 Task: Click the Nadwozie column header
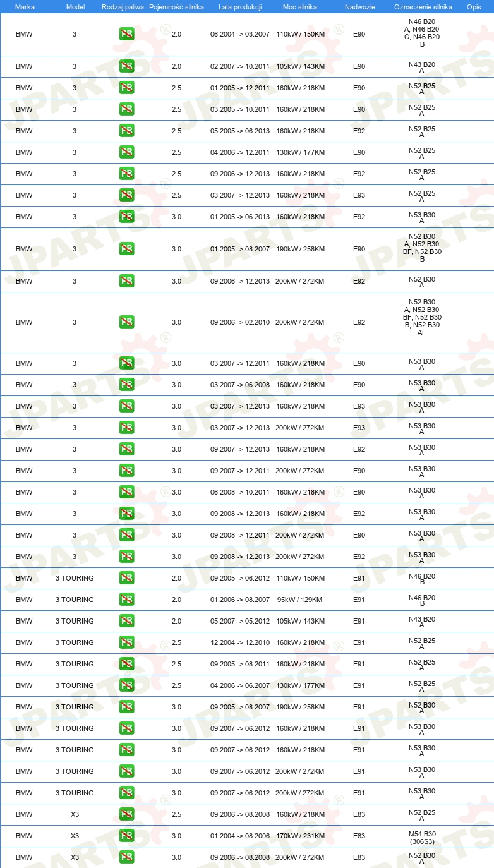click(x=359, y=6)
